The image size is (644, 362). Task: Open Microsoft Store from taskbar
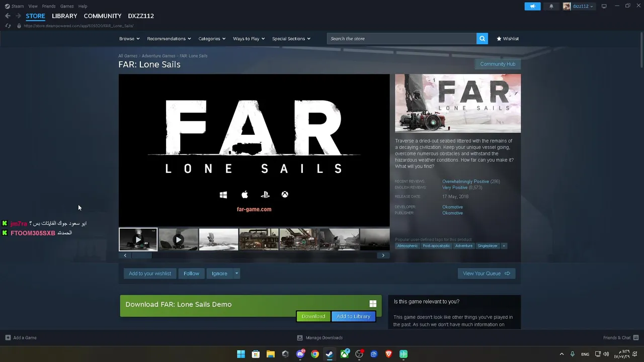click(256, 354)
